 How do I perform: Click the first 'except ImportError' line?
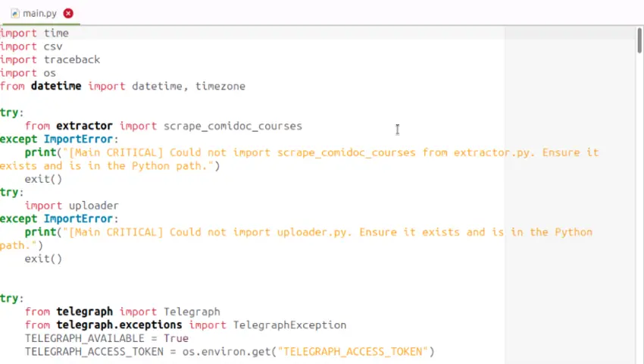tap(59, 140)
